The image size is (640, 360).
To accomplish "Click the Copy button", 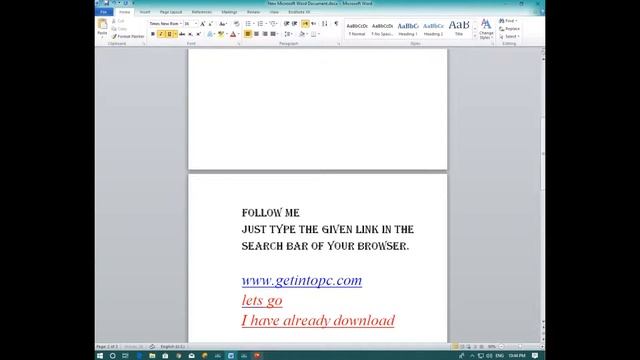I will coord(119,29).
